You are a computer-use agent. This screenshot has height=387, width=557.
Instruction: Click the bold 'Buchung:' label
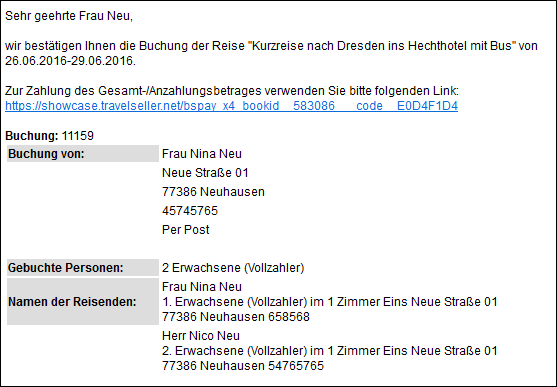coord(32,136)
